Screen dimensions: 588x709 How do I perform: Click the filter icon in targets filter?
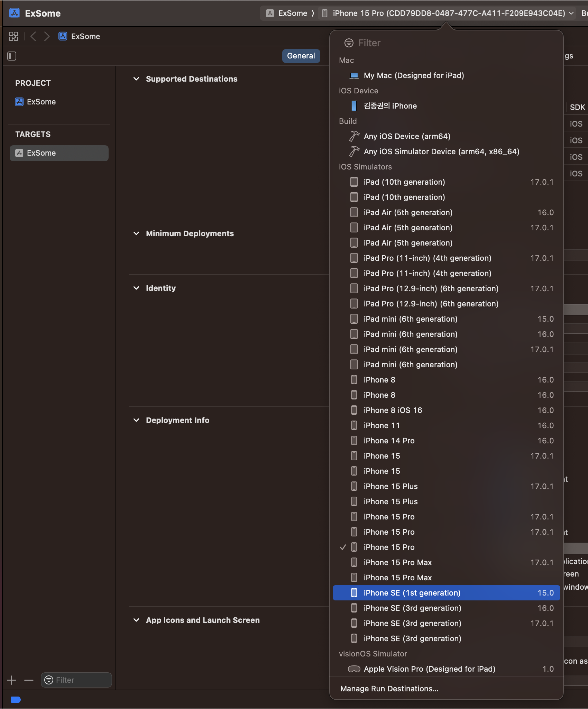coord(49,680)
